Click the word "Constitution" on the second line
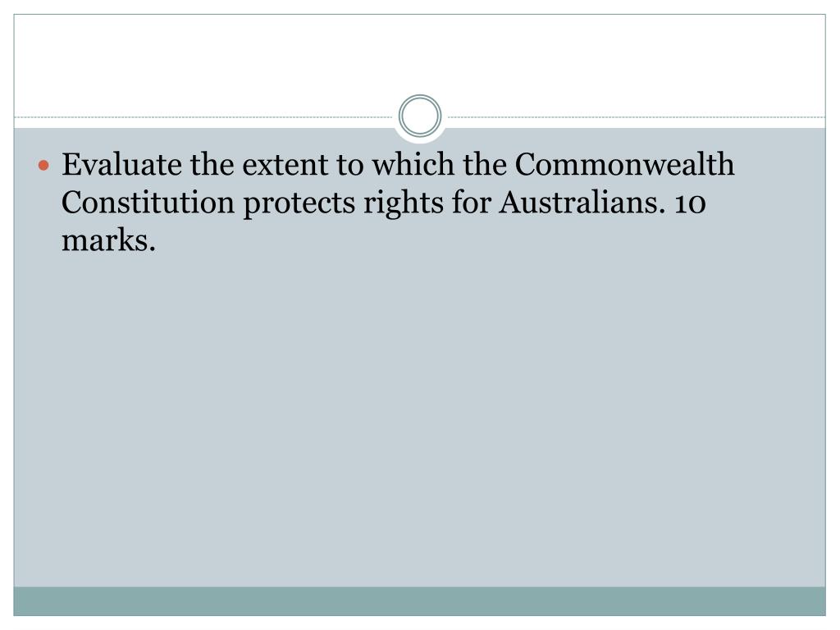This screenshot has width=840, height=630. click(148, 203)
